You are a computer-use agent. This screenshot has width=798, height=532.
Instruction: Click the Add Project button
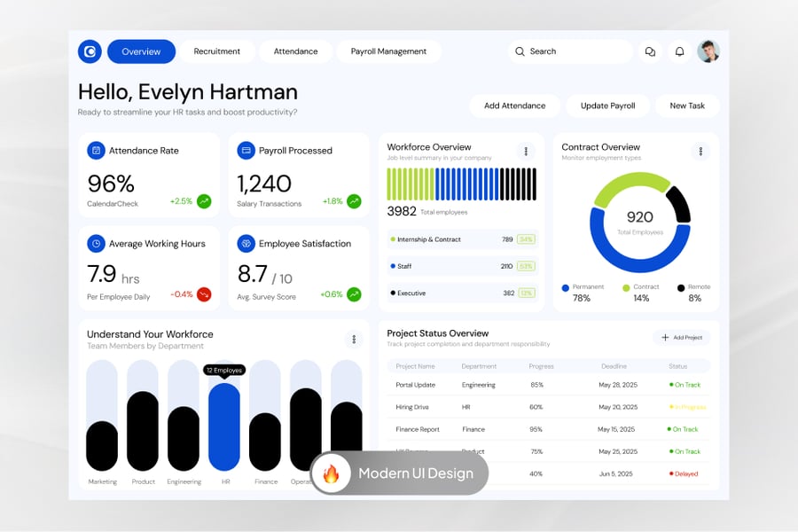682,338
